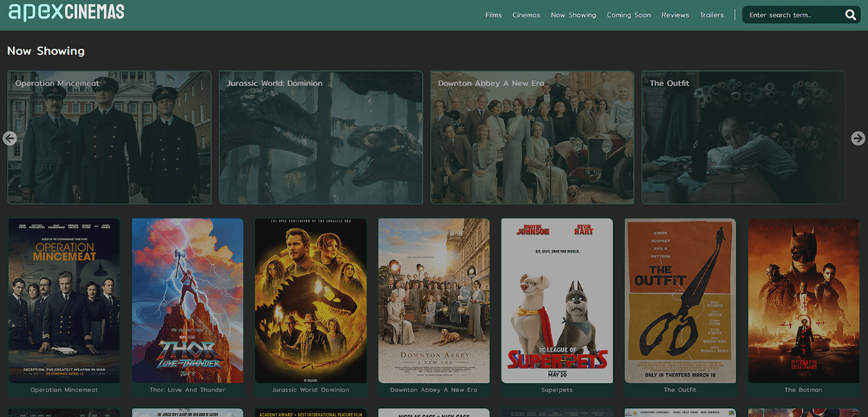Click the Superpets title link
Viewport: 868px width, 417px height.
(x=557, y=390)
